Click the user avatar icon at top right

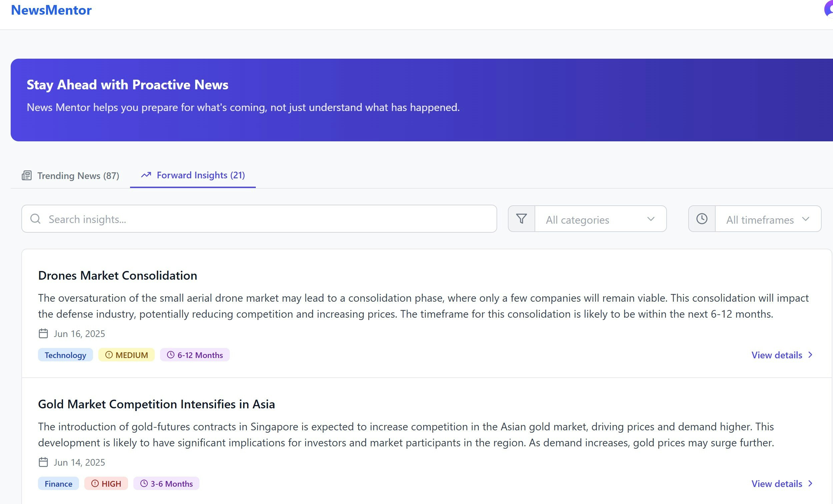pyautogui.click(x=828, y=9)
